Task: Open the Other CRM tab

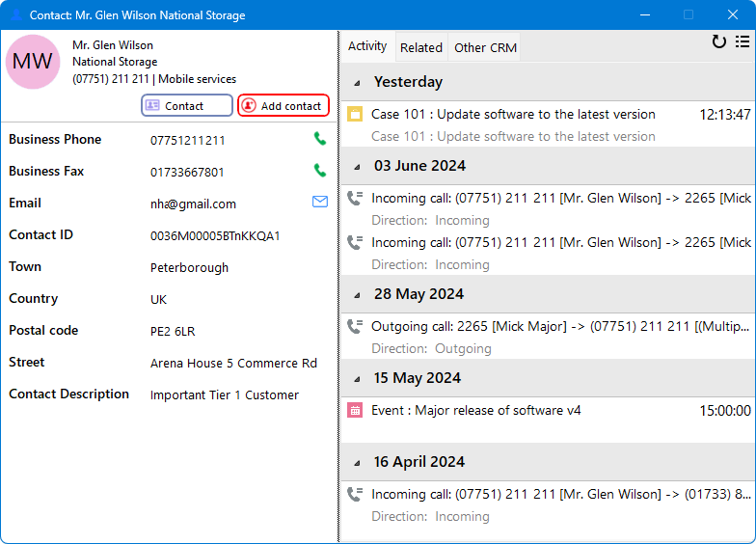Action: [485, 47]
